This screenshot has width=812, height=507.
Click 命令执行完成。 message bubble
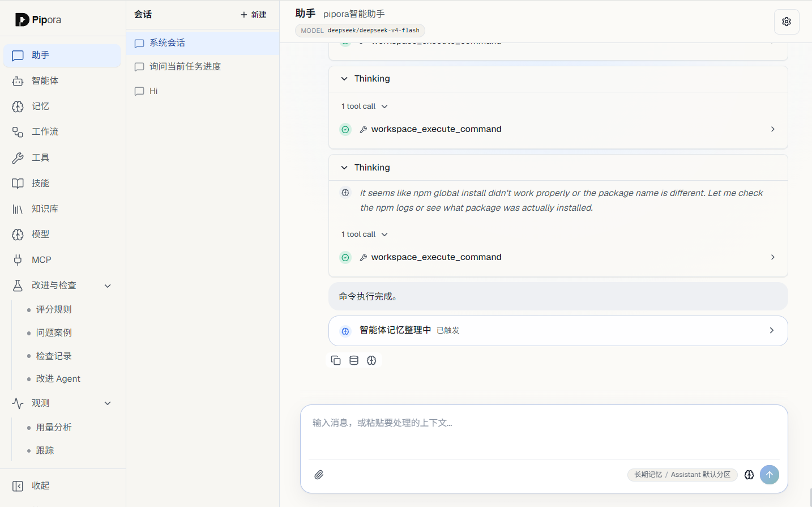tap(558, 296)
